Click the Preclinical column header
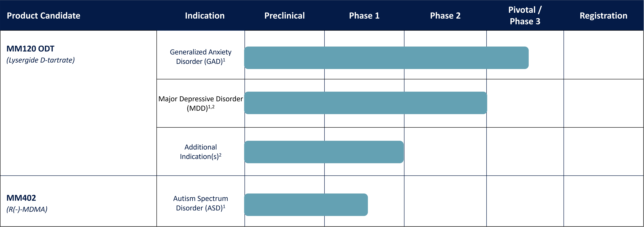 coord(284,16)
